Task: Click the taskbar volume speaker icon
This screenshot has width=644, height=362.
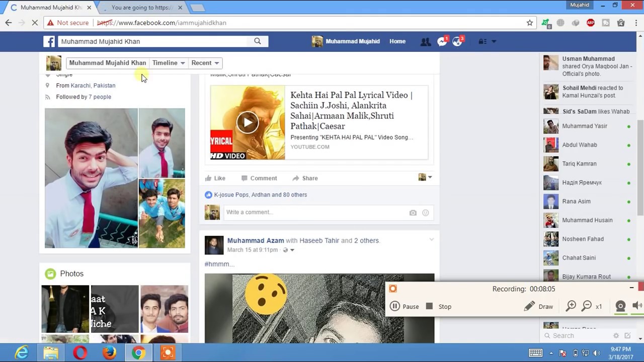Action: pyautogui.click(x=597, y=353)
